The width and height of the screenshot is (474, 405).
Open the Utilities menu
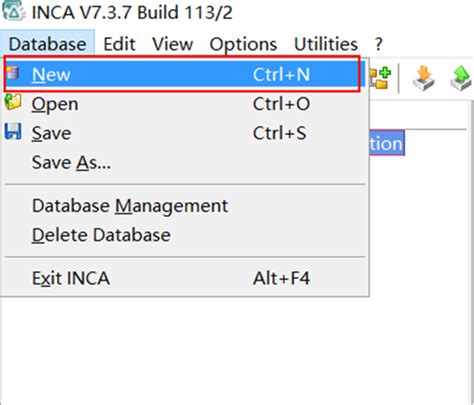click(x=326, y=44)
